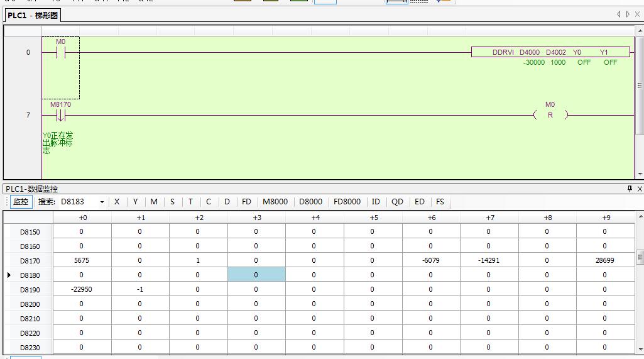This screenshot has height=359, width=644.
Task: Toggle the 监控 monitor button
Action: click(x=21, y=202)
